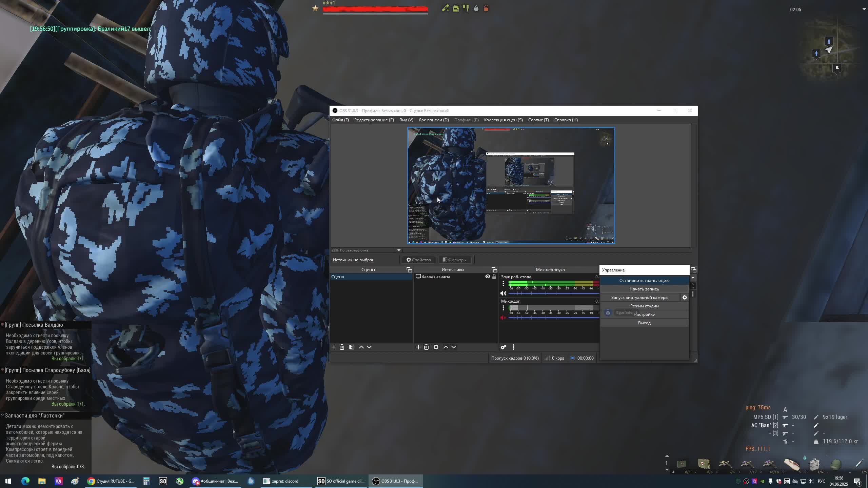Click Остановить трансляцию button
868x488 pixels.
[644, 281]
